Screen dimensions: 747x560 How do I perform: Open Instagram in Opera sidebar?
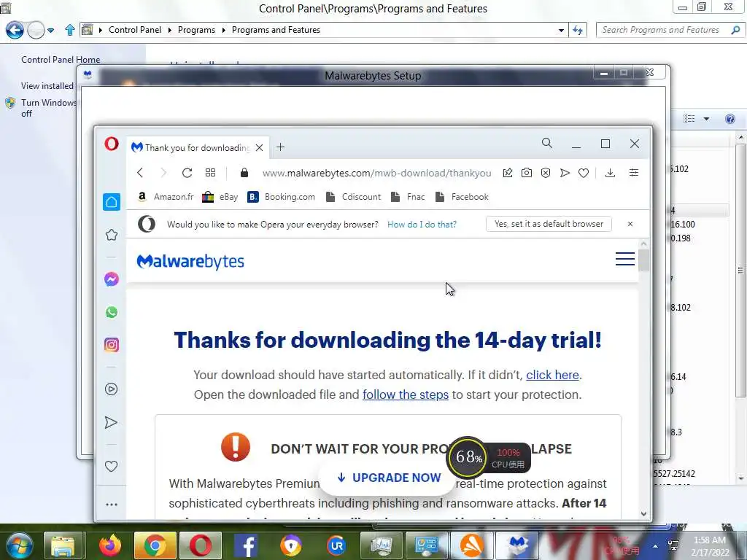click(112, 345)
